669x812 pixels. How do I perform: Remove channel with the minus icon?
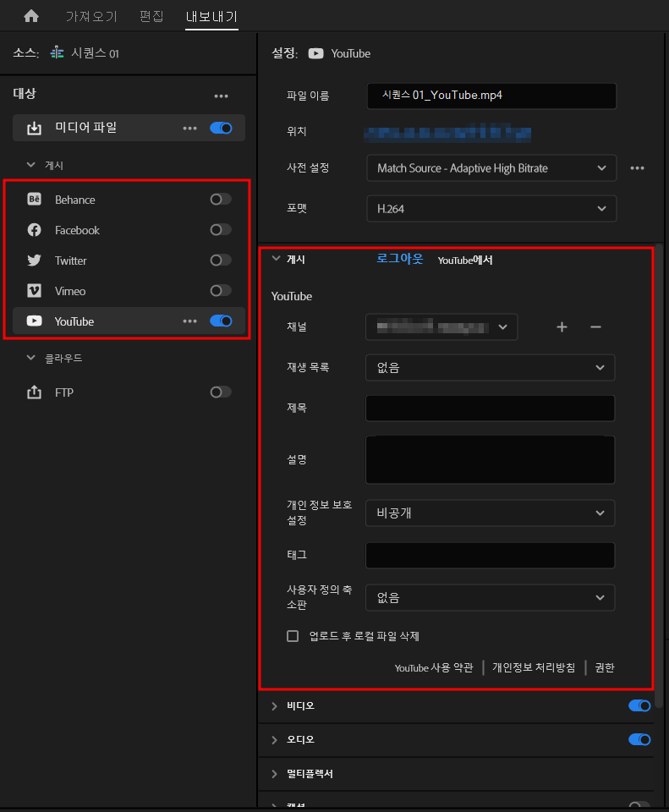pyautogui.click(x=595, y=326)
